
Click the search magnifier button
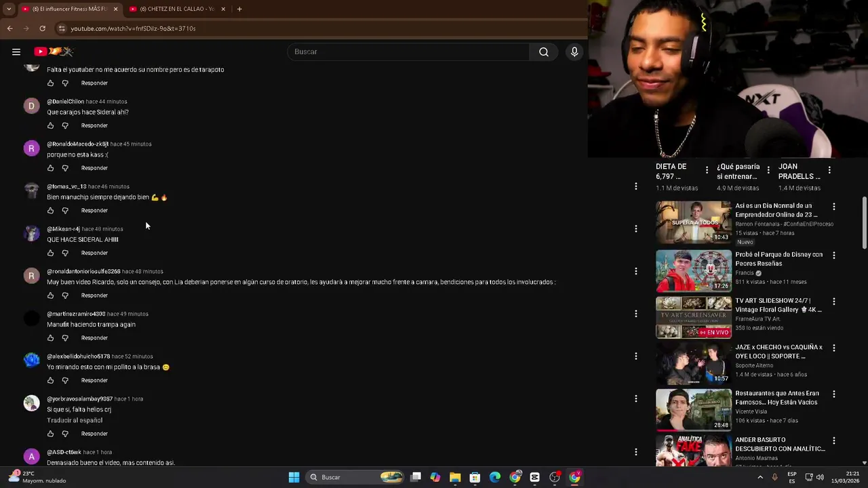tap(544, 52)
